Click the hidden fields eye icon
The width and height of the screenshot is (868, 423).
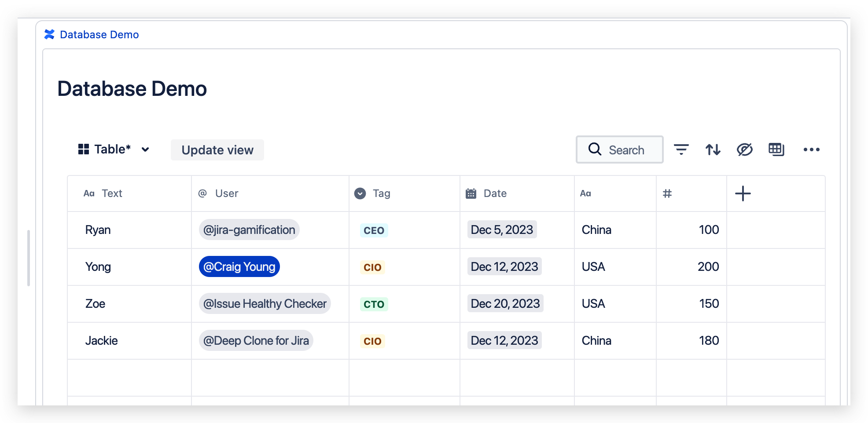pyautogui.click(x=745, y=150)
